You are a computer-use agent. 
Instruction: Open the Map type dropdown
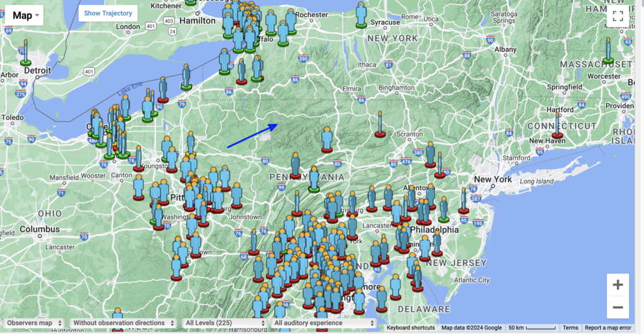26,15
